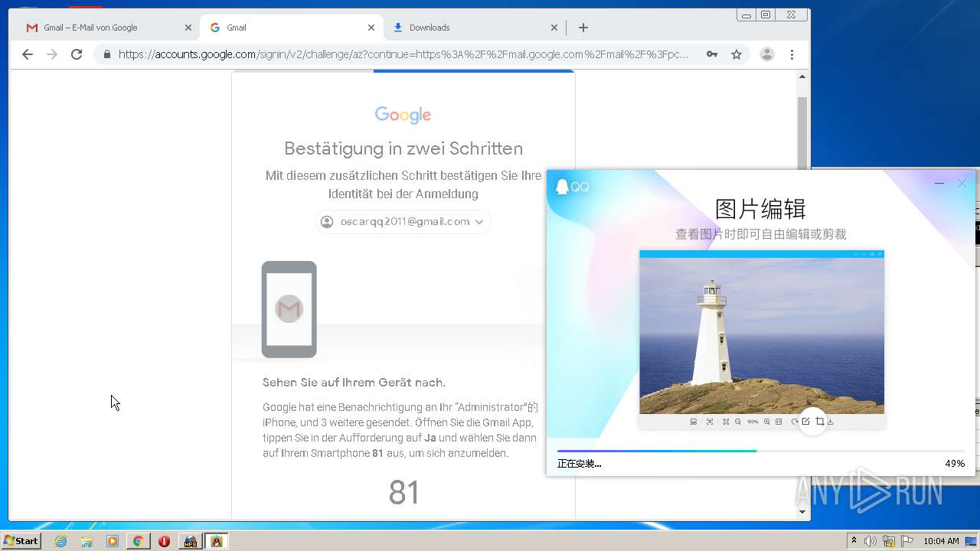Bookmark this page with the star icon
Screen dimensions: 980x551
pos(737,54)
